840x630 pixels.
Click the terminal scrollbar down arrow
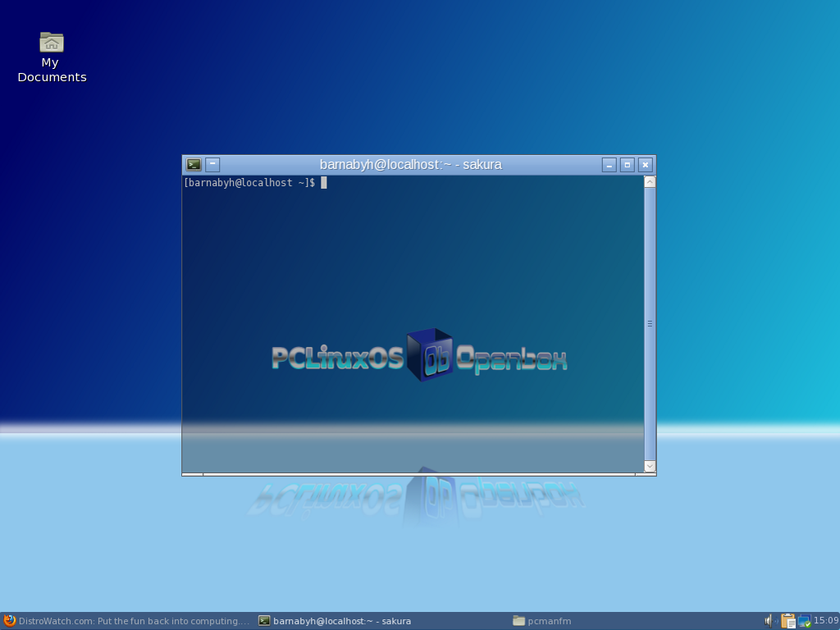650,466
